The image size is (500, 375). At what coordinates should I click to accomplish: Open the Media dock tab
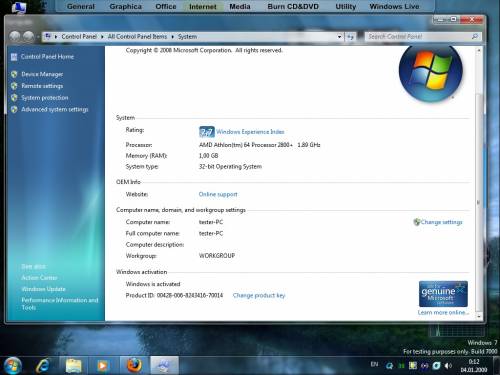[240, 6]
